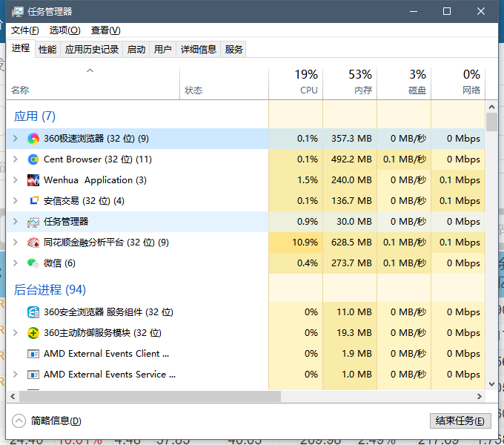Click the 10.9% CPU cell
The height and width of the screenshot is (445, 504).
296,243
